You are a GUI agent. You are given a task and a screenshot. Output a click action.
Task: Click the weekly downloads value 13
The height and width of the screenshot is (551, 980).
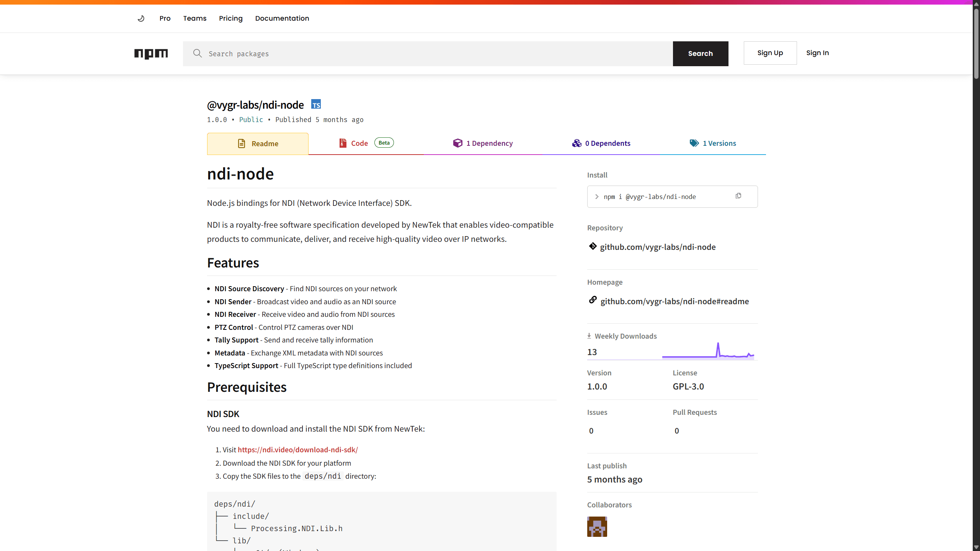click(592, 352)
